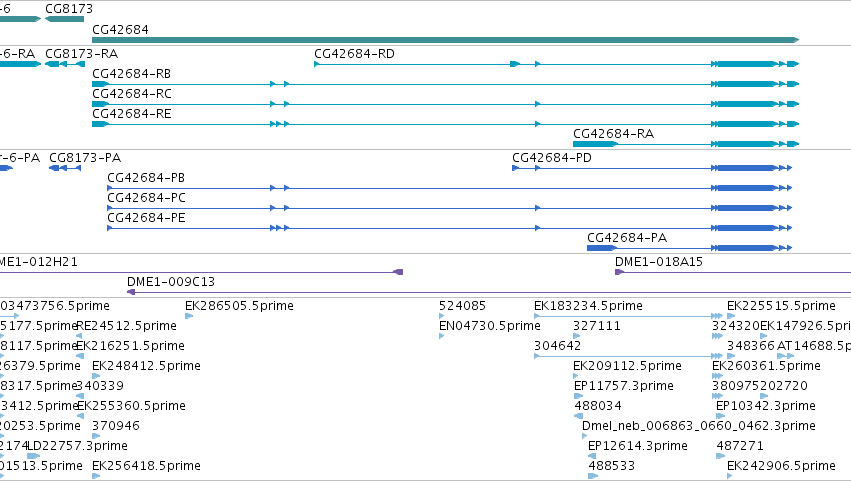Screen dimensions: 851x481
Task: Click the 304642 feature label
Action: pos(557,346)
